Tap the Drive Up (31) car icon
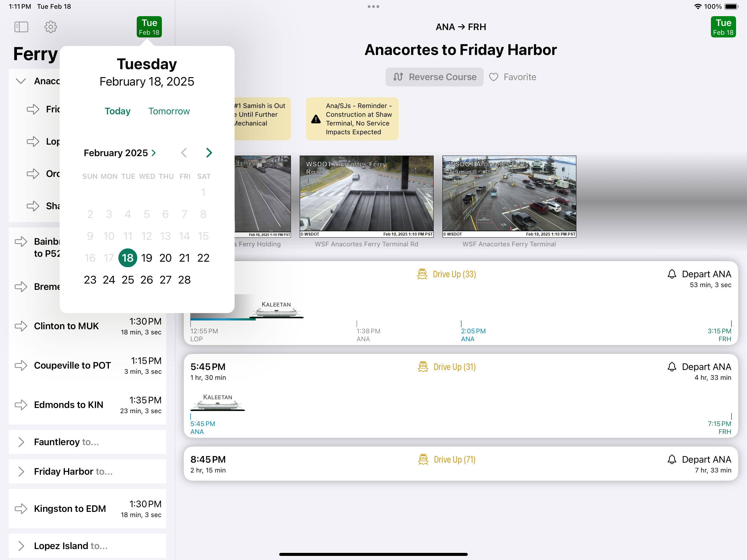The height and width of the screenshot is (560, 747). click(x=423, y=367)
